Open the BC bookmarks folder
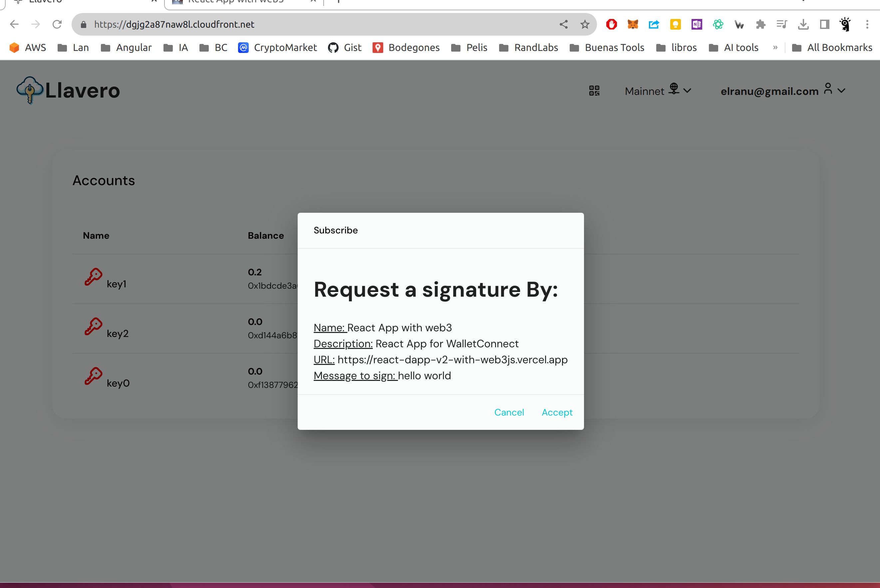Image resolution: width=880 pixels, height=588 pixels. pos(213,48)
